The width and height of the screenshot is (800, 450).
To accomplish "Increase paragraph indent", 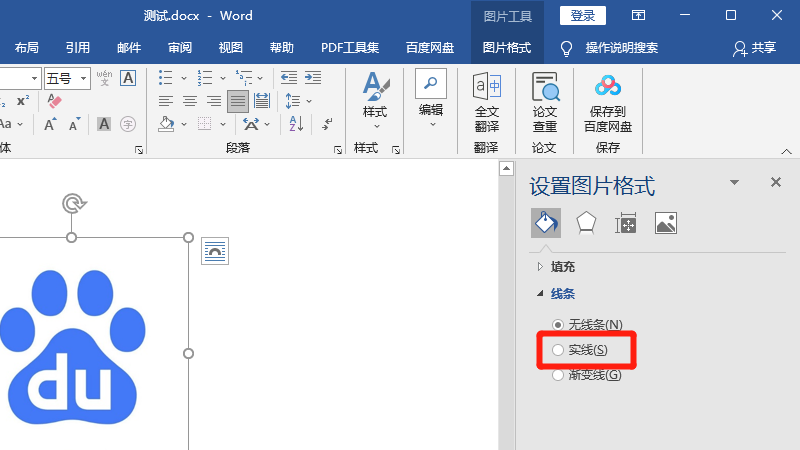I will point(313,78).
